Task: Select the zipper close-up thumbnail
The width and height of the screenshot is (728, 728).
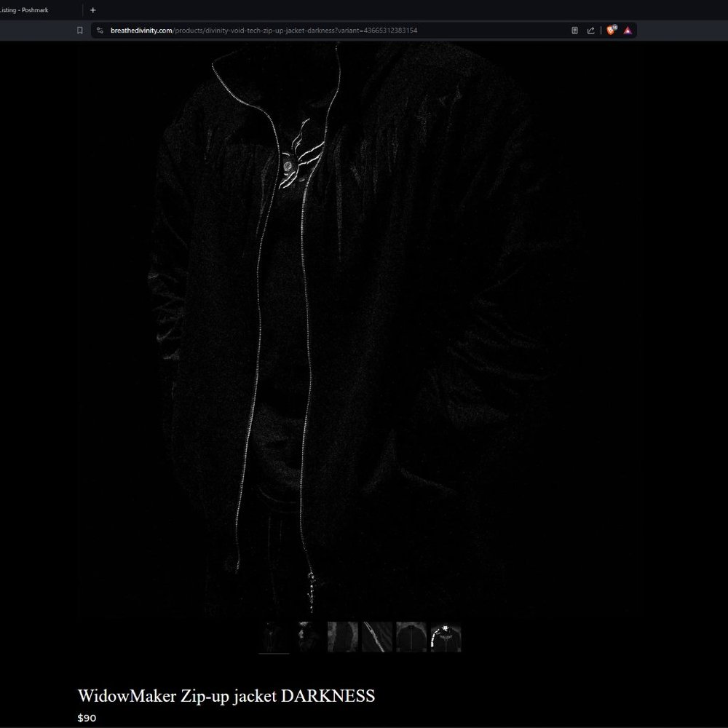Action: pos(376,636)
